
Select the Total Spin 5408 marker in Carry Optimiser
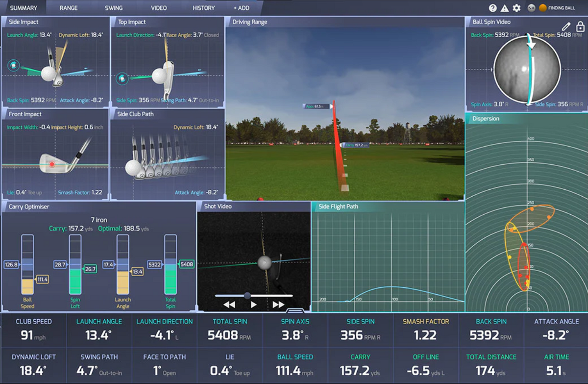click(186, 264)
